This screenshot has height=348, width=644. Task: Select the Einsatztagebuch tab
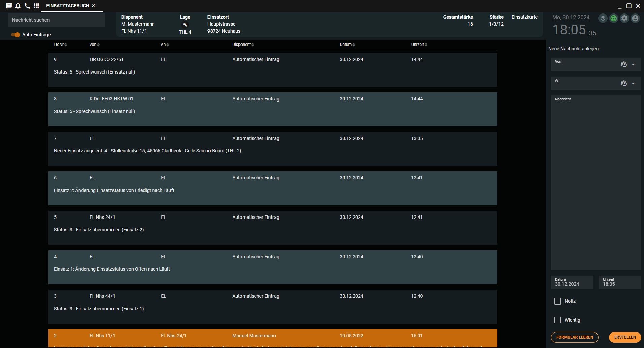(x=67, y=6)
